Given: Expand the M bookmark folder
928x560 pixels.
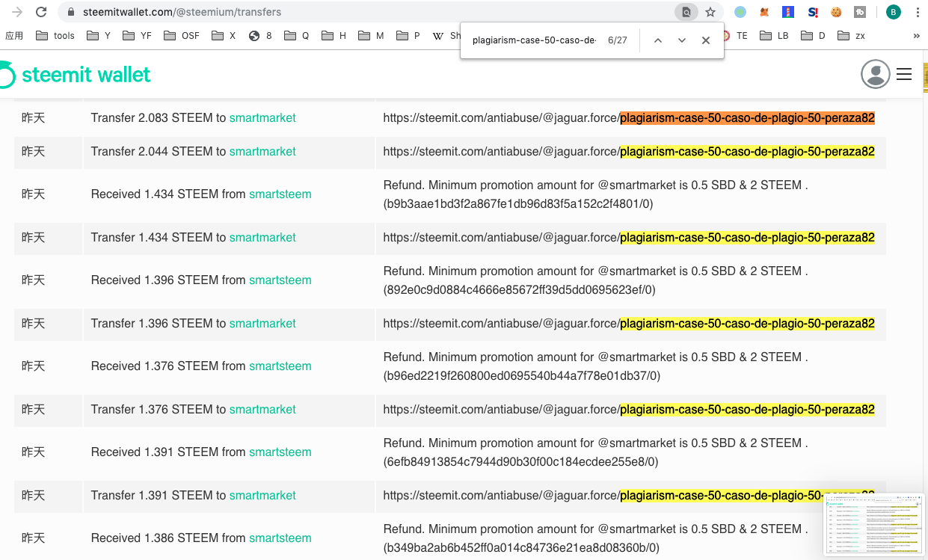Looking at the screenshot, I should [371, 35].
